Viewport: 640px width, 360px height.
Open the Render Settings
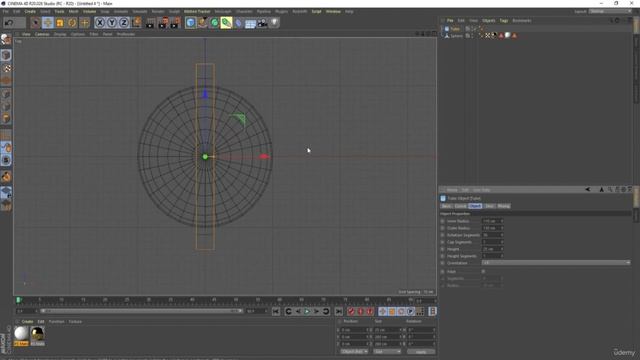coord(175,22)
